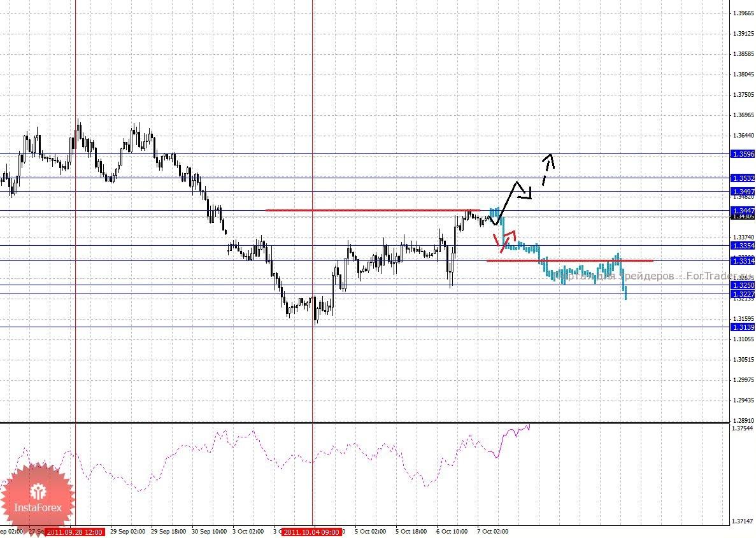Viewport: 756px width, 538px height.
Task: Select the 1.3250 price level label
Action: [743, 285]
